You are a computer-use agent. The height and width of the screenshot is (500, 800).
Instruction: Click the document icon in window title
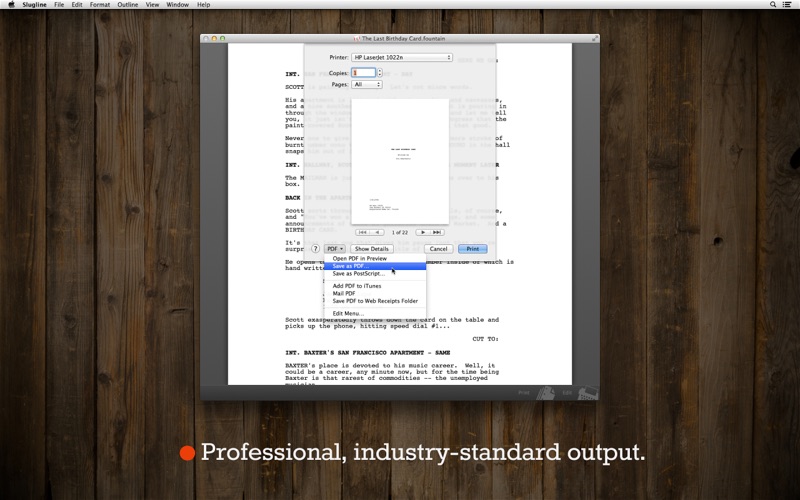(x=357, y=39)
